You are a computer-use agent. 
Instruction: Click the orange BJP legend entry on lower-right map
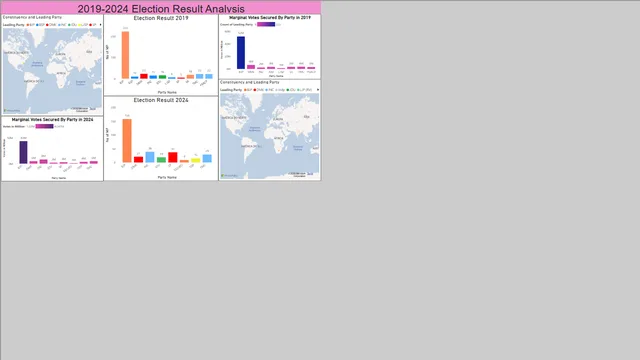(x=248, y=90)
